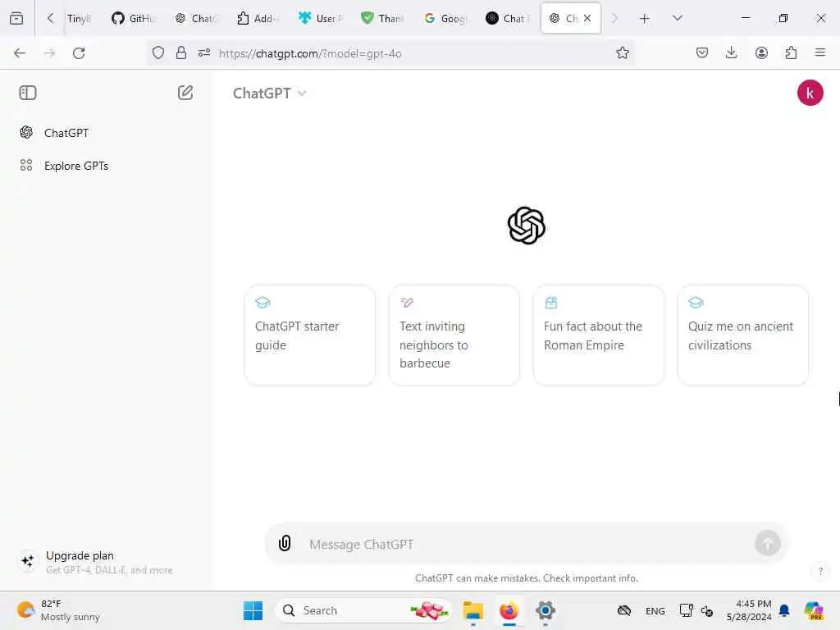Select Fun fact about the Roman Empire card
Viewport: 840px width, 630px height.
click(x=598, y=336)
